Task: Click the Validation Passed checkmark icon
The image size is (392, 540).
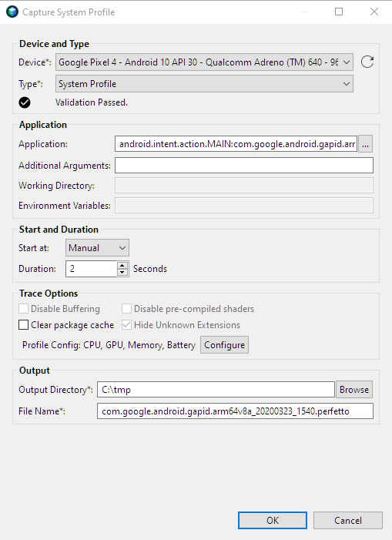Action: (25, 102)
